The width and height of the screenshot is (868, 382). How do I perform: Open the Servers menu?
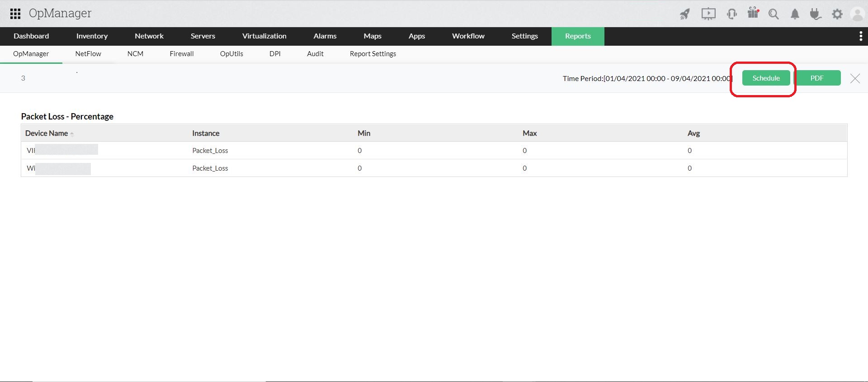point(203,36)
